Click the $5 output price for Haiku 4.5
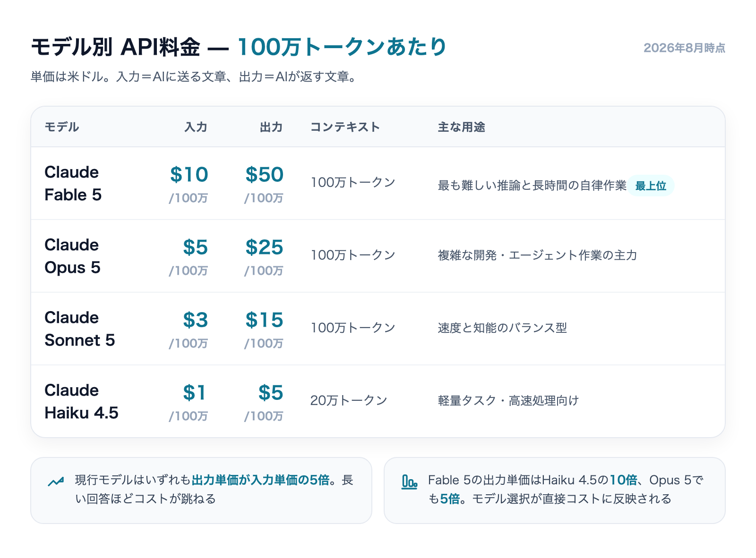Viewport: 756px width, 558px height. click(x=271, y=393)
